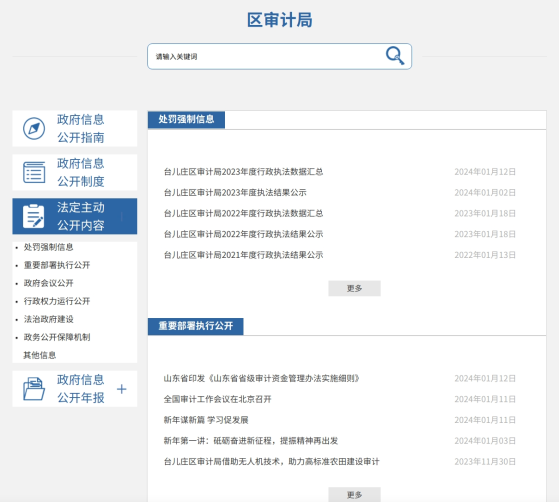Select 行政权力运行公开 sidebar item
Viewport: 559px width, 503px height.
click(57, 301)
